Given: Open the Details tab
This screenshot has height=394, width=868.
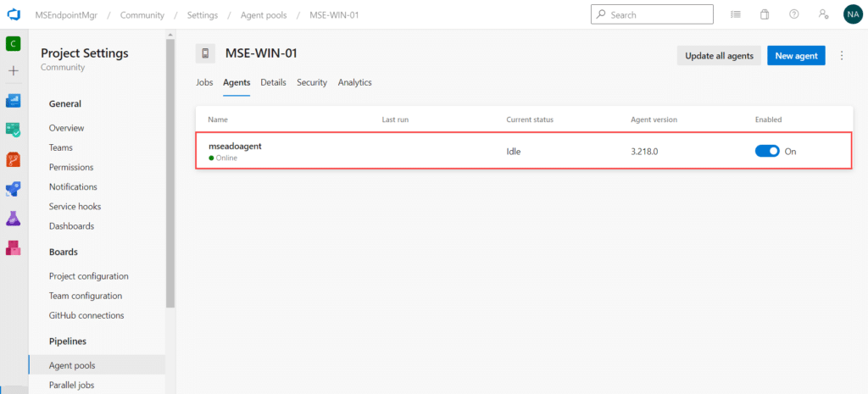Looking at the screenshot, I should point(274,82).
